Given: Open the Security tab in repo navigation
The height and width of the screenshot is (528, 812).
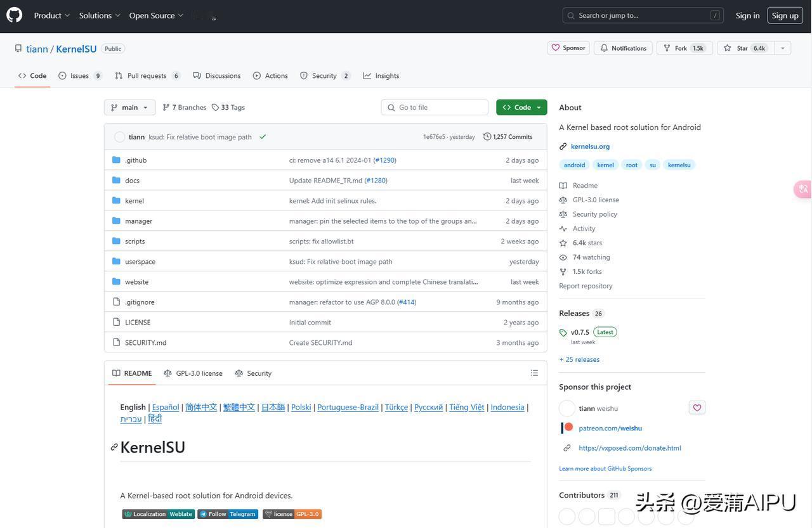Looking at the screenshot, I should coord(325,76).
